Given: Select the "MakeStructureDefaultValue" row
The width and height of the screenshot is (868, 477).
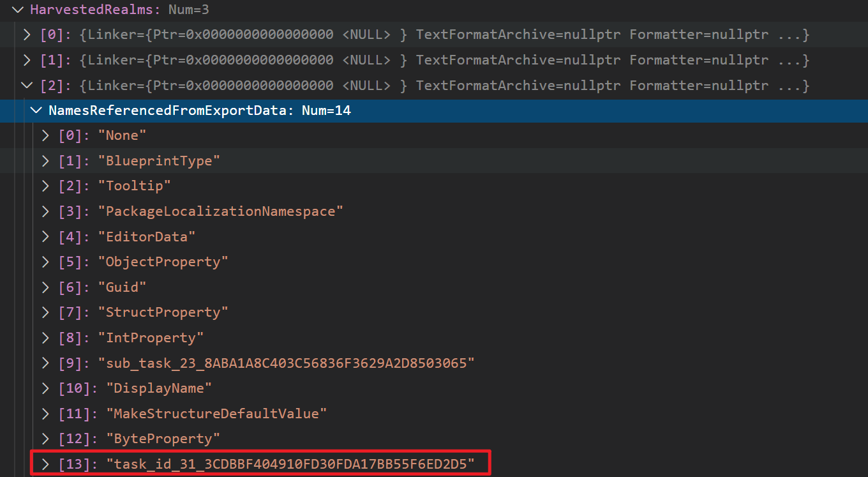Looking at the screenshot, I should tap(216, 414).
